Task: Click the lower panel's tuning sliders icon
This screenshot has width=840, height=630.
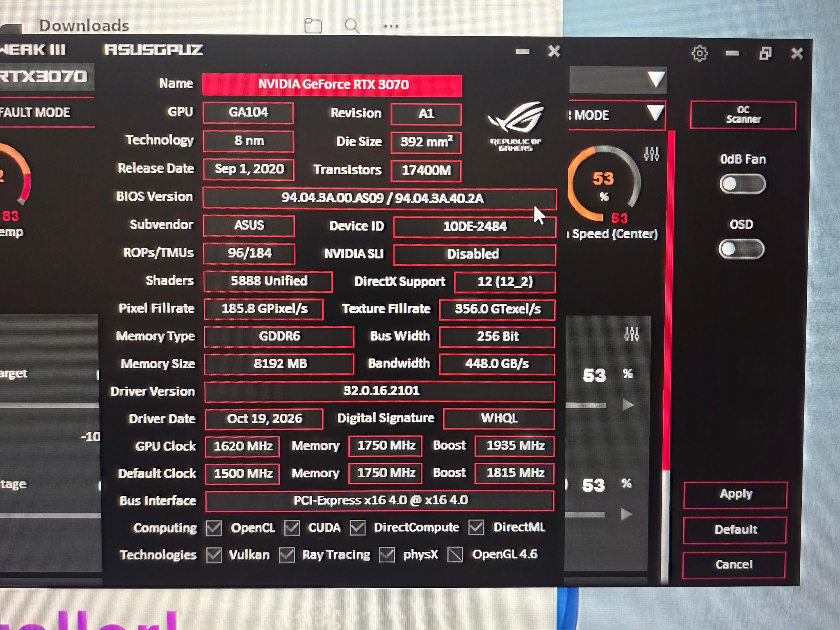Action: pos(632,334)
